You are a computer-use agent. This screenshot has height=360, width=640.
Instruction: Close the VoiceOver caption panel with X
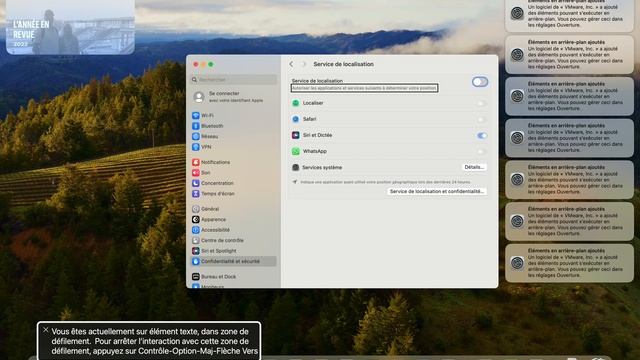tap(46, 330)
